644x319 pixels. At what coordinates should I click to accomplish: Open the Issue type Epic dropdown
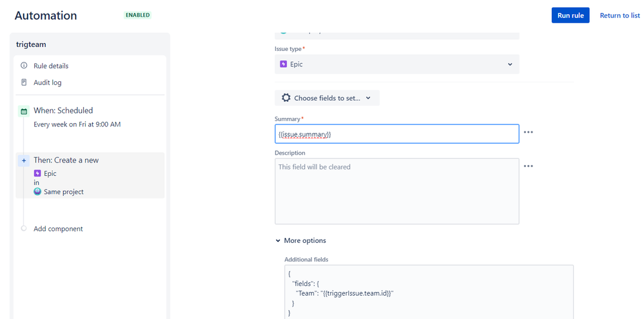(396, 64)
